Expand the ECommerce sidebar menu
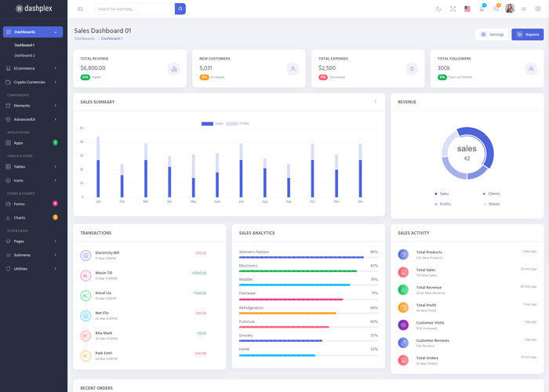549x392 pixels. (31, 68)
